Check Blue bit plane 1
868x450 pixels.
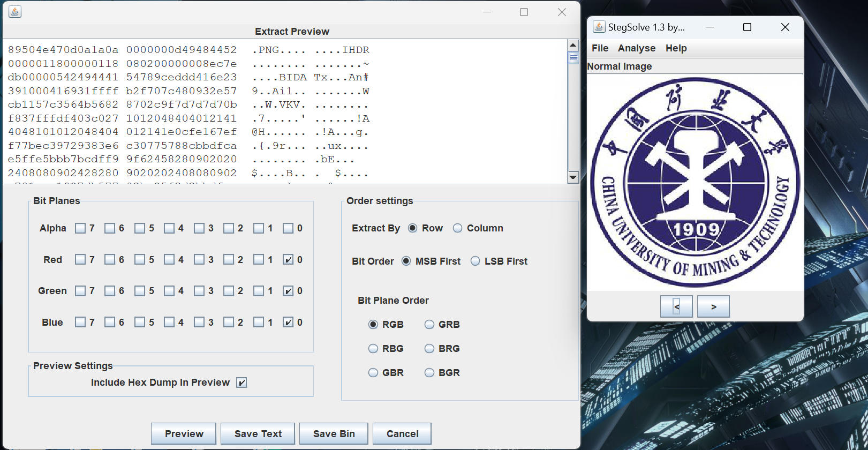tap(259, 322)
